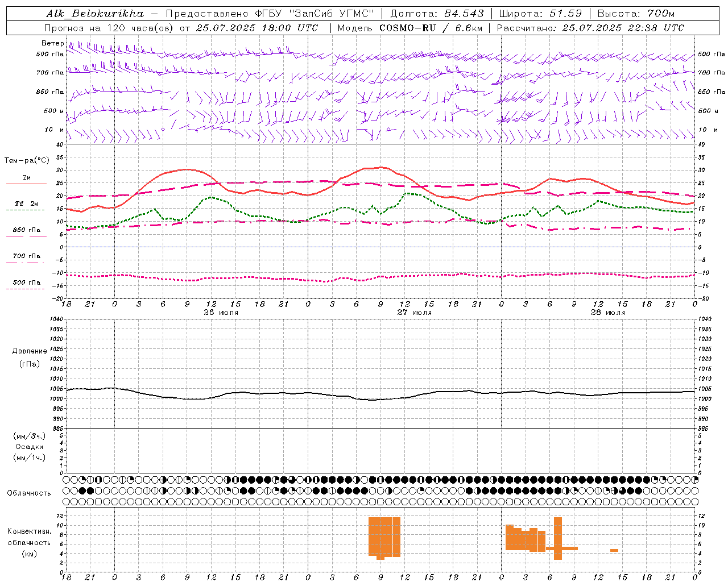
Task: Click the '(мм/1ч.)' precipitation unit label
Action: click(30, 458)
